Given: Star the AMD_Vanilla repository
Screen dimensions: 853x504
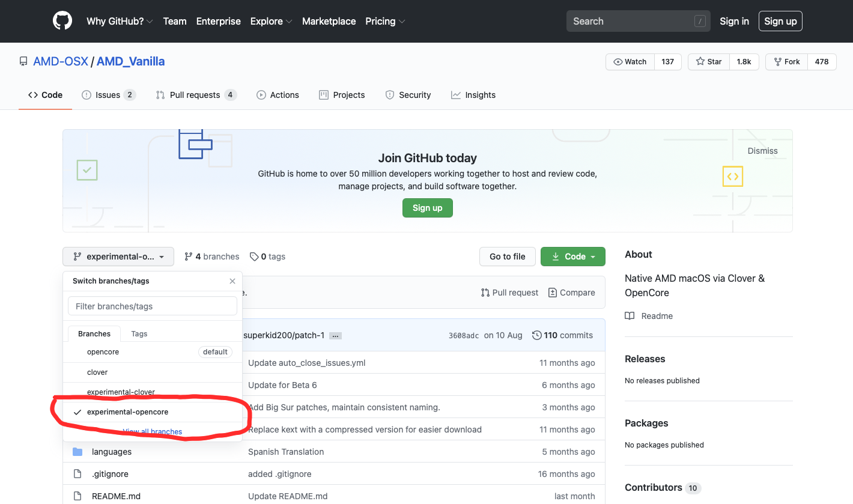Looking at the screenshot, I should [x=709, y=62].
